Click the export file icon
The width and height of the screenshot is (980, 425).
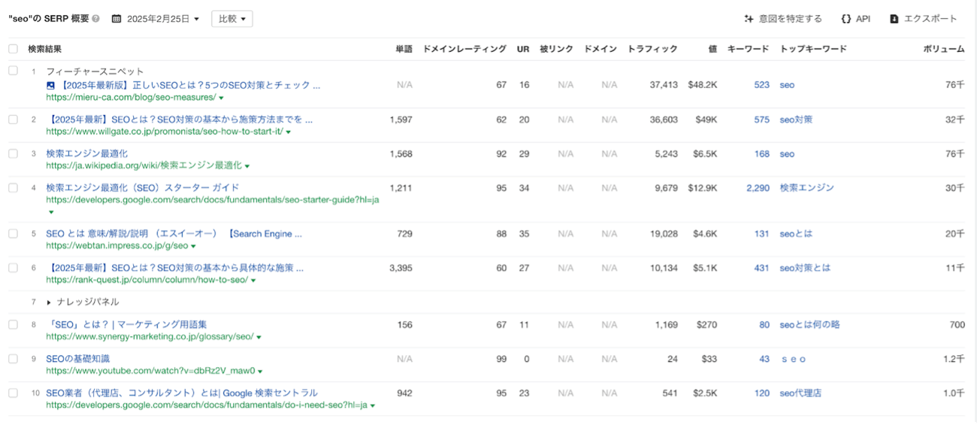(894, 19)
